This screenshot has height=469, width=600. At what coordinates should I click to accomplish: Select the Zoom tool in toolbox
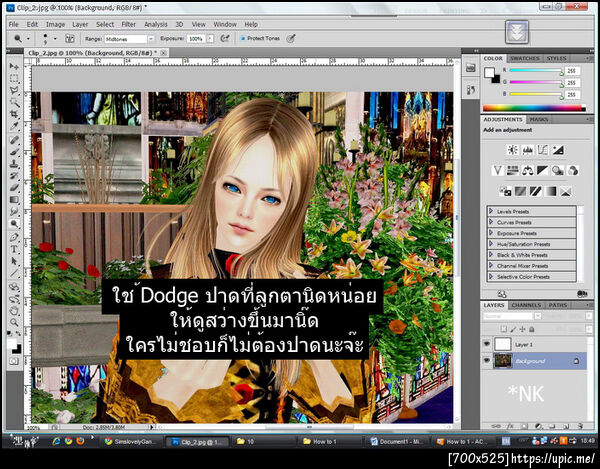point(14,322)
